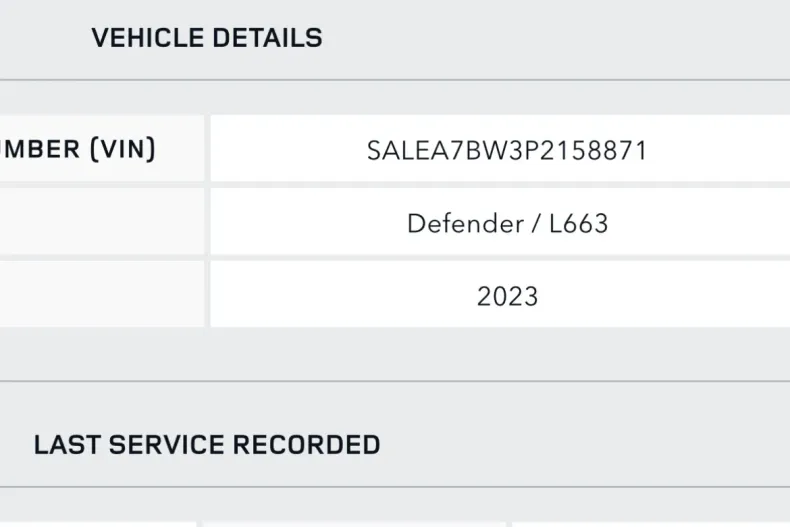Click the word DETAILS in the heading
Screen dimensions: 790x527
point(266,39)
